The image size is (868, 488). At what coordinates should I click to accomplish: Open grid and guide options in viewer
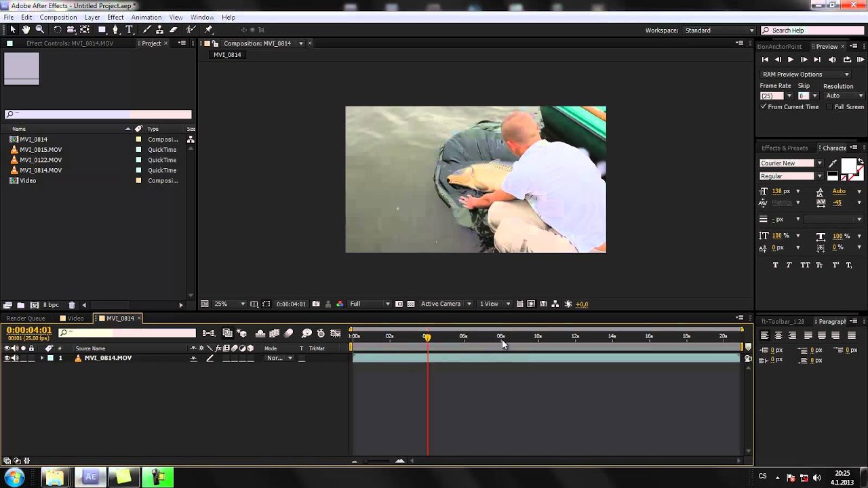pos(254,304)
